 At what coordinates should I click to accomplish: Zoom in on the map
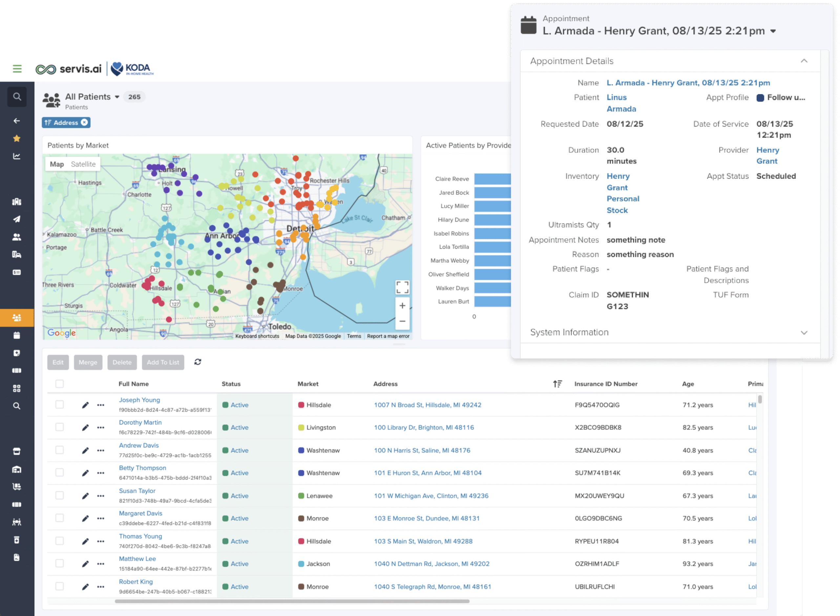pos(402,306)
